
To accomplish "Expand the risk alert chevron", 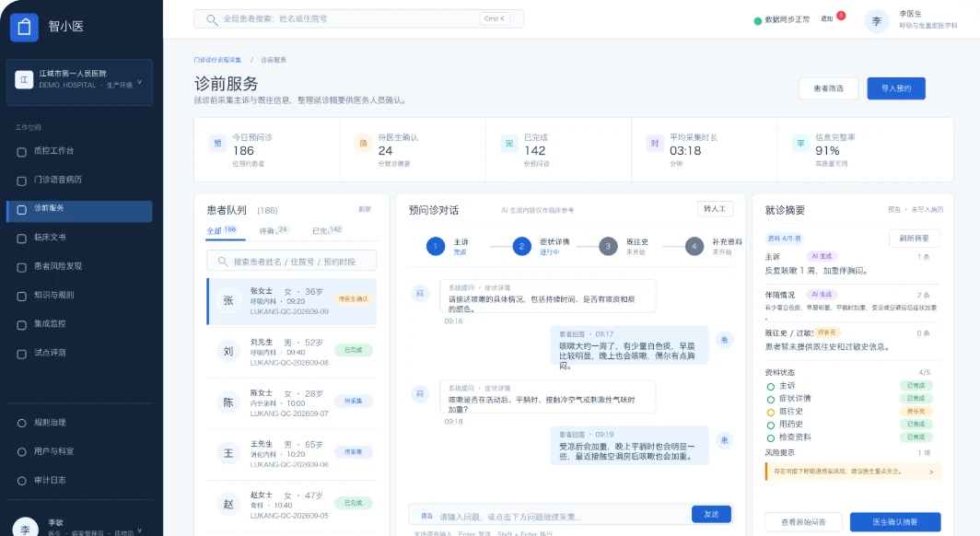I will point(931,472).
